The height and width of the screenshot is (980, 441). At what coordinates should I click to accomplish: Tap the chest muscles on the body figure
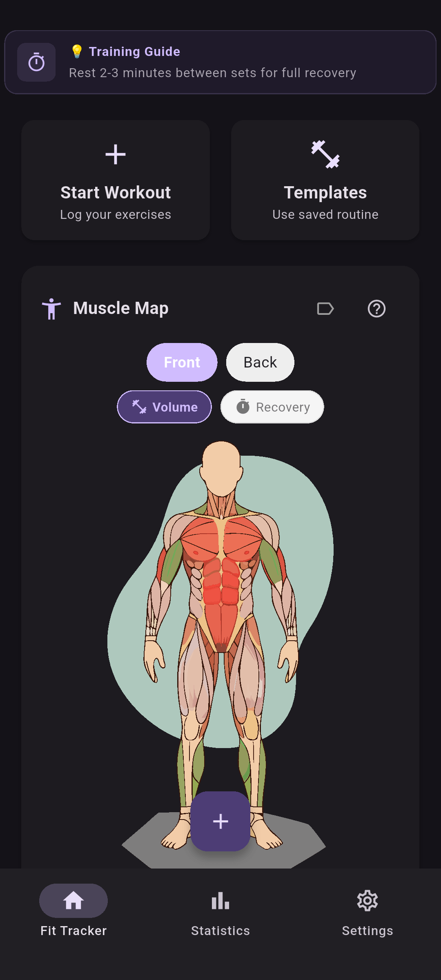220,539
